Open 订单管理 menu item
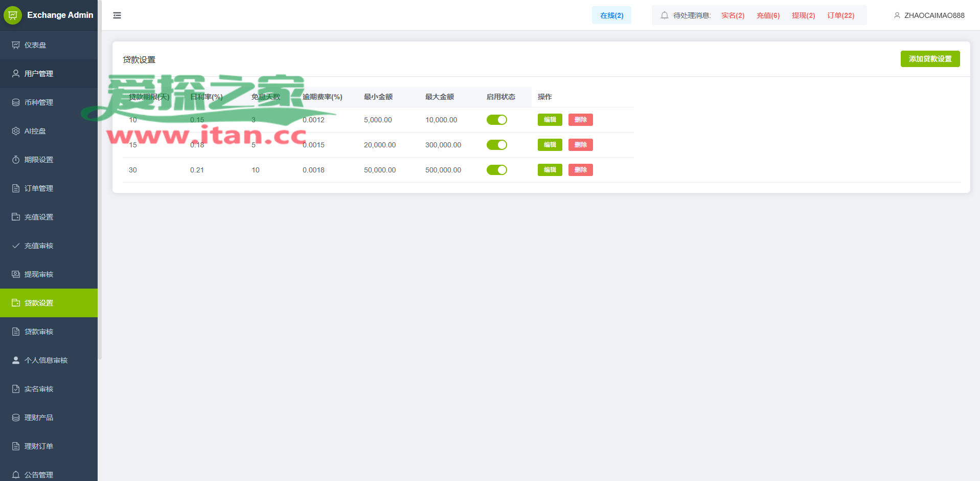 point(49,188)
